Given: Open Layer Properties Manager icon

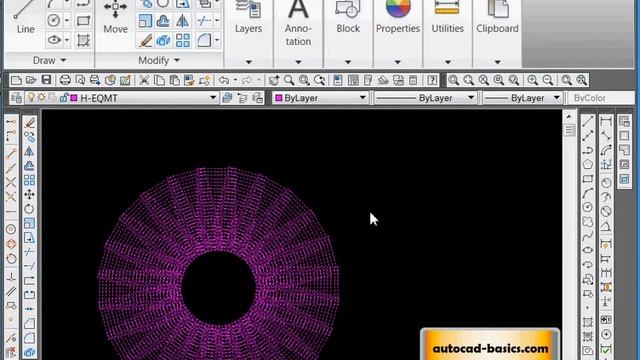Looking at the screenshot, I should (16, 98).
